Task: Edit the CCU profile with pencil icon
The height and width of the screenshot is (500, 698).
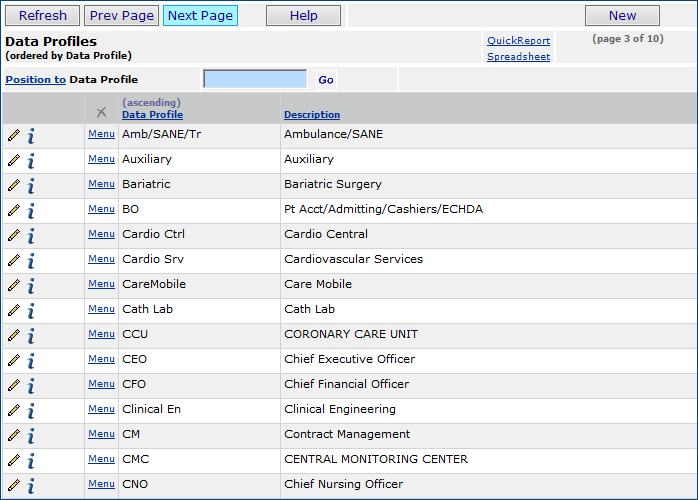Action: click(x=14, y=335)
